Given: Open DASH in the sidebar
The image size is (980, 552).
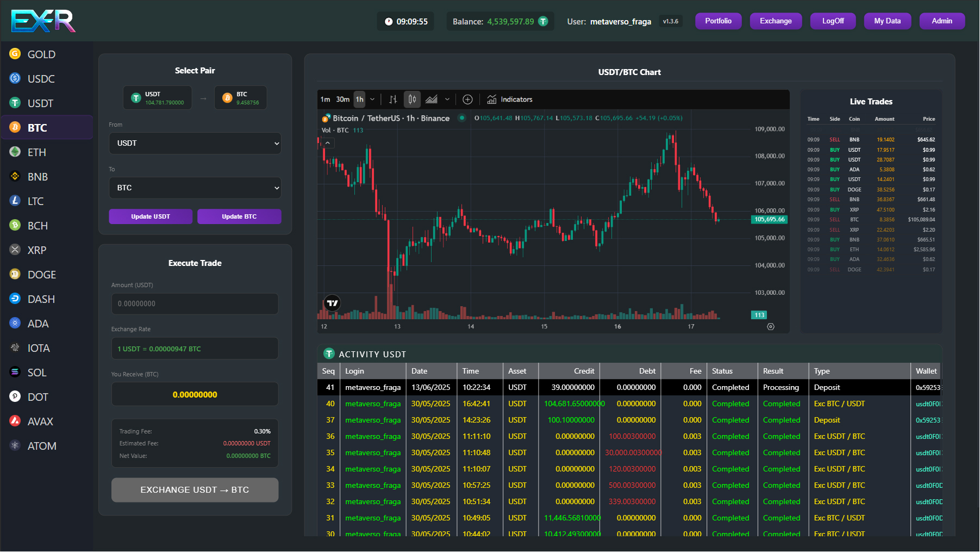Looking at the screenshot, I should click(x=47, y=299).
